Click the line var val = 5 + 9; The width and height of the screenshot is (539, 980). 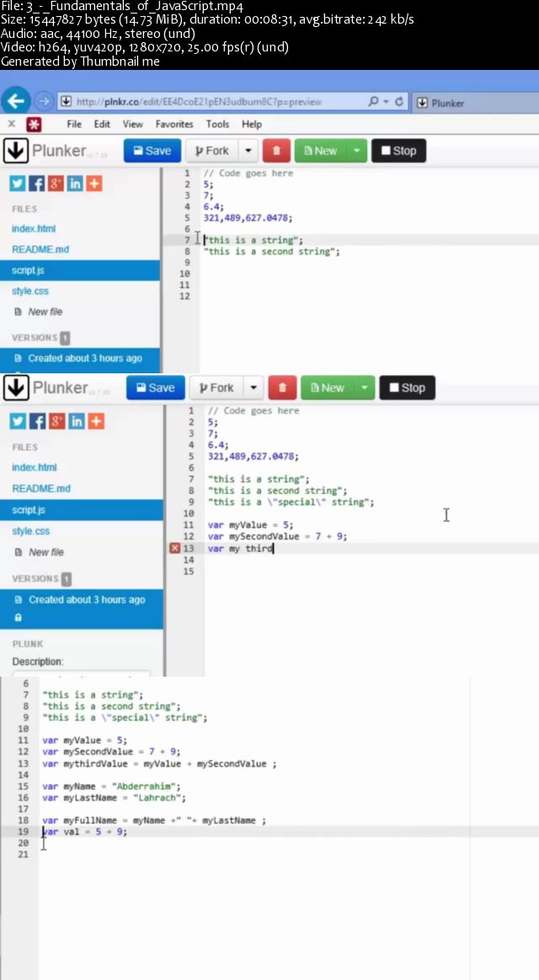point(84,831)
